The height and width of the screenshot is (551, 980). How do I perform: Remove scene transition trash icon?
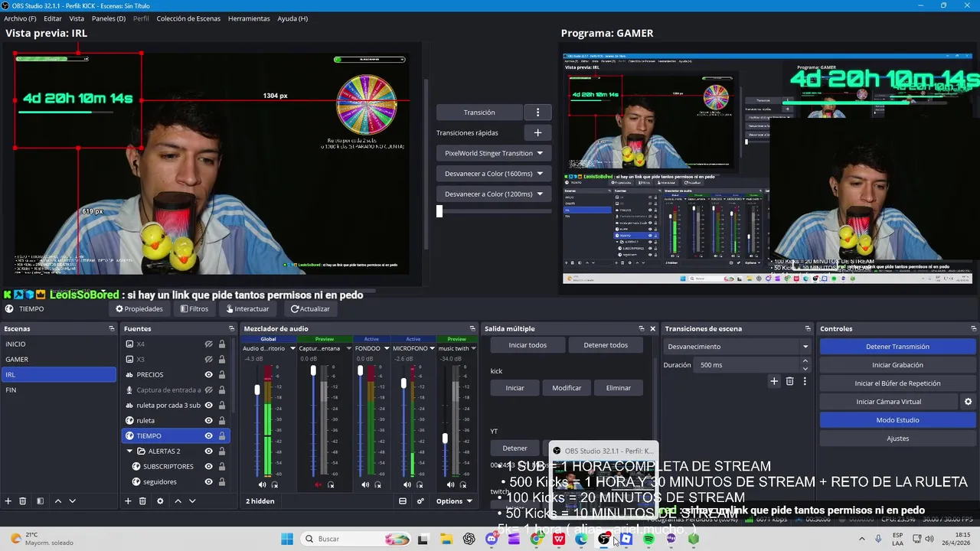(790, 381)
